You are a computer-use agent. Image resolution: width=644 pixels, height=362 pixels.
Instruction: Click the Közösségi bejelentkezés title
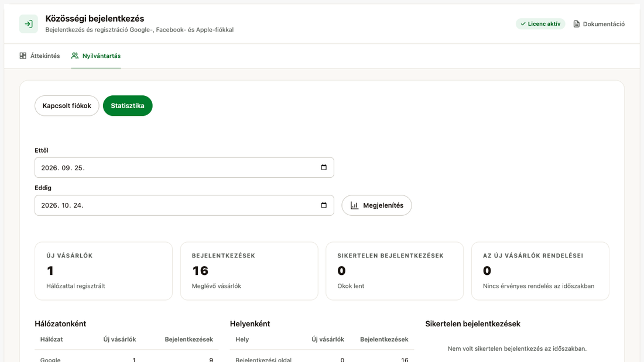95,19
